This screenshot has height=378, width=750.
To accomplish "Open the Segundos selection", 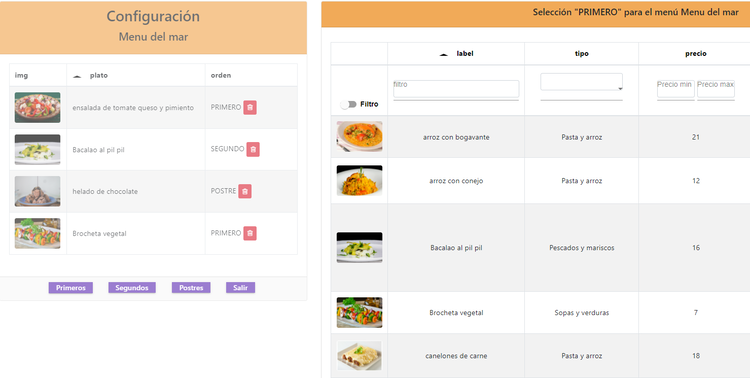I will point(132,288).
